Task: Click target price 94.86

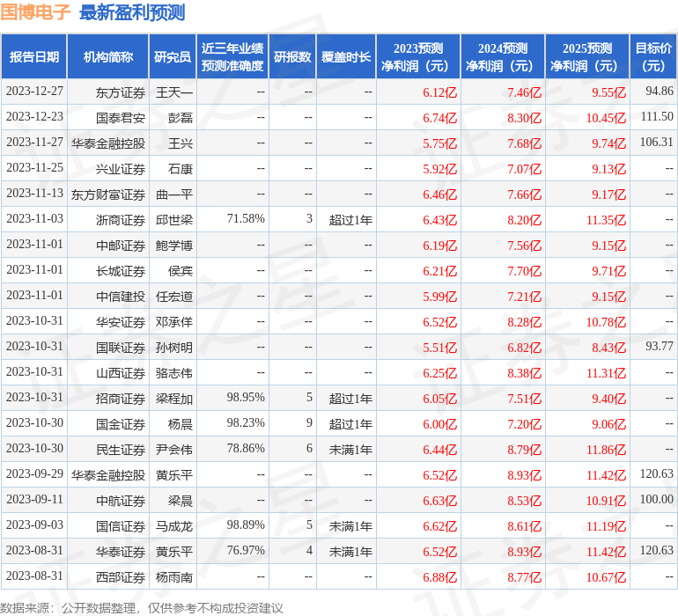Action: pyautogui.click(x=660, y=92)
